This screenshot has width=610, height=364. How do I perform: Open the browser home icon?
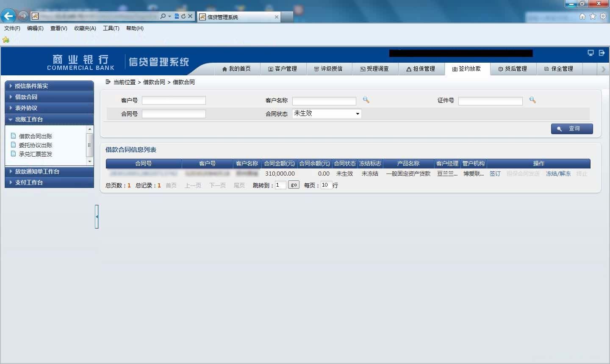point(582,16)
